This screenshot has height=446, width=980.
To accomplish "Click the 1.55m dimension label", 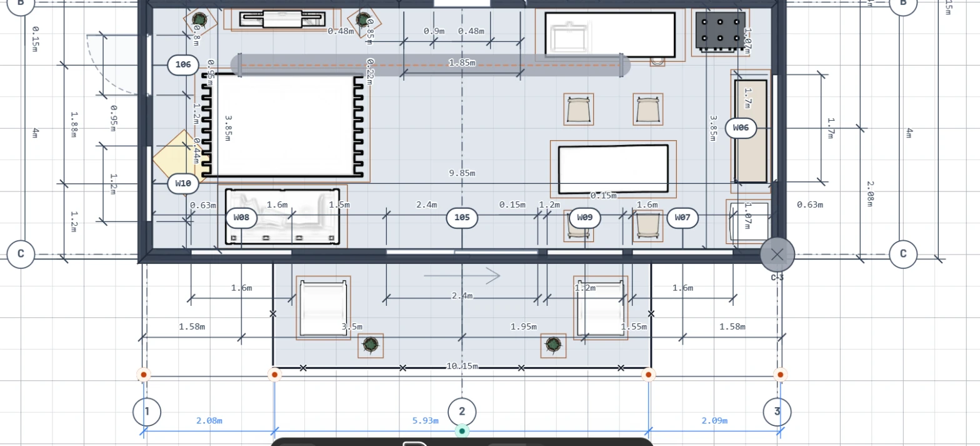I will (x=633, y=327).
